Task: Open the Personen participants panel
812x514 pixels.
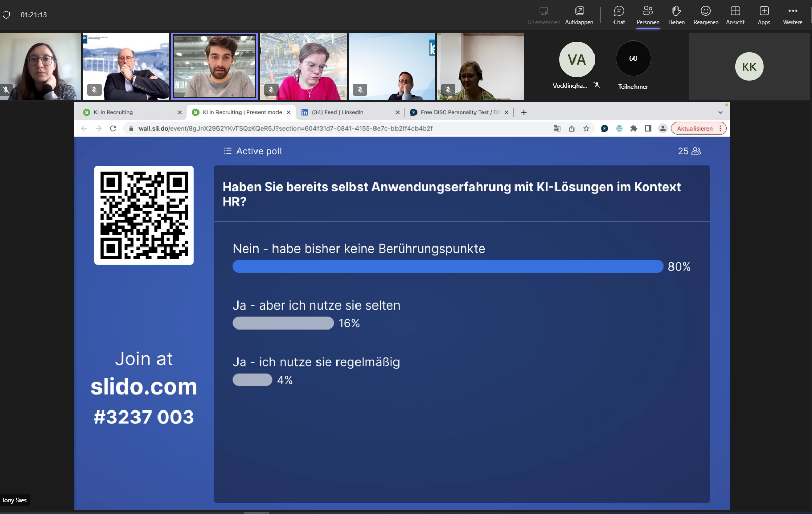Action: point(648,15)
